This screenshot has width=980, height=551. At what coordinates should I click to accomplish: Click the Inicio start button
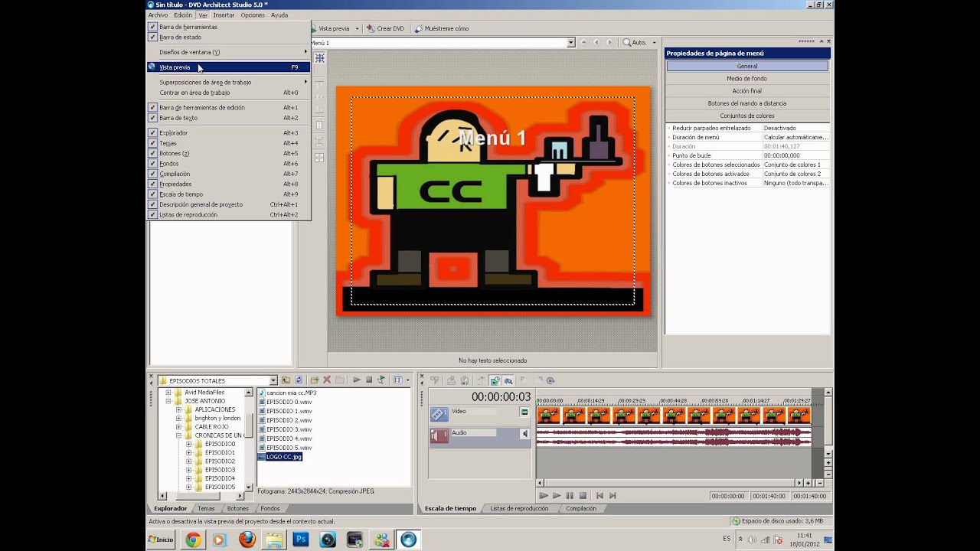(x=161, y=540)
